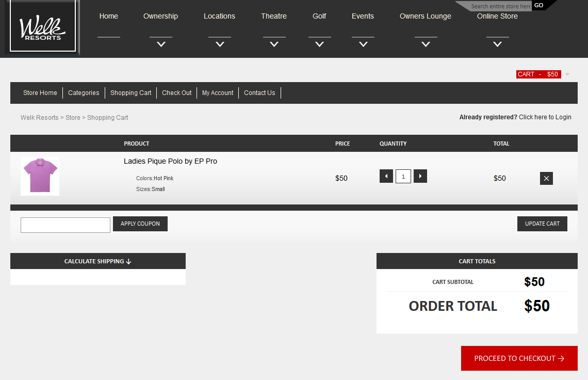Image resolution: width=588 pixels, height=380 pixels.
Task: Remove the Ladies Pique Polo from cart
Action: coord(546,179)
